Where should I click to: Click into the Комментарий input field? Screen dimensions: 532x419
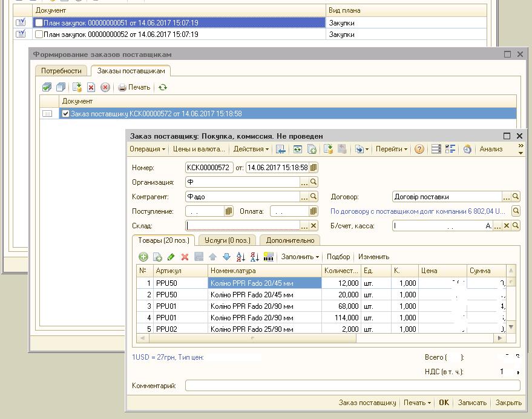click(x=352, y=385)
